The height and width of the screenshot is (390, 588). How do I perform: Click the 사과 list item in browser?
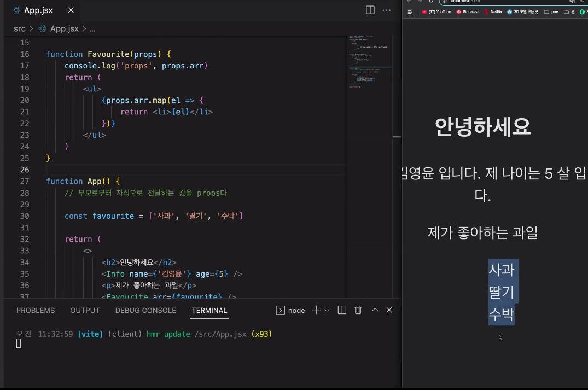click(x=502, y=270)
